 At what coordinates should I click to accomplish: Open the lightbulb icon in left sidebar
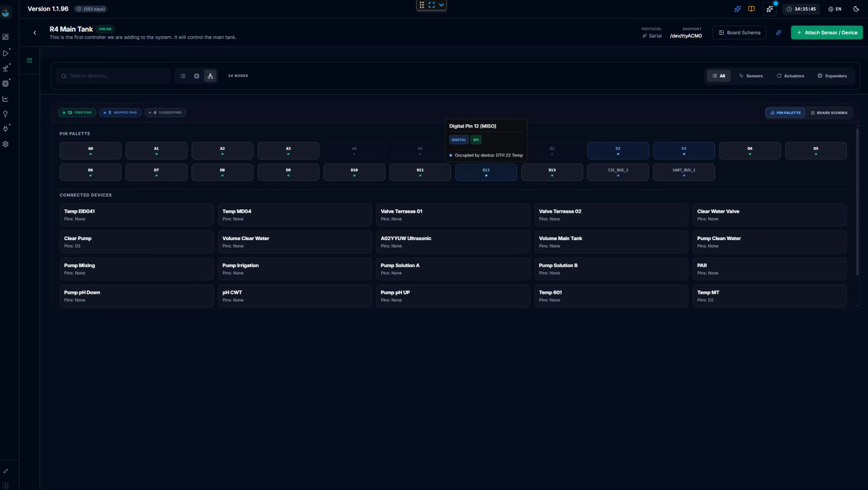pos(5,114)
